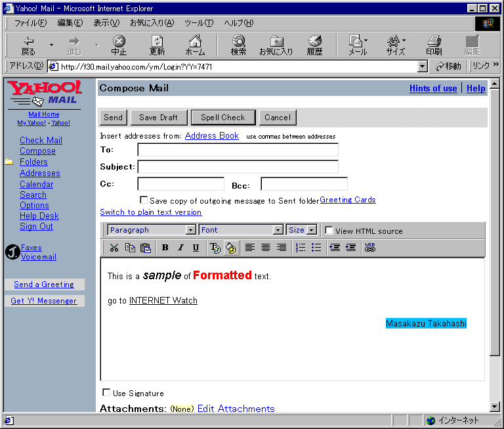The width and height of the screenshot is (504, 429).
Task: Open the Edit (編集) menu
Action: [70, 23]
